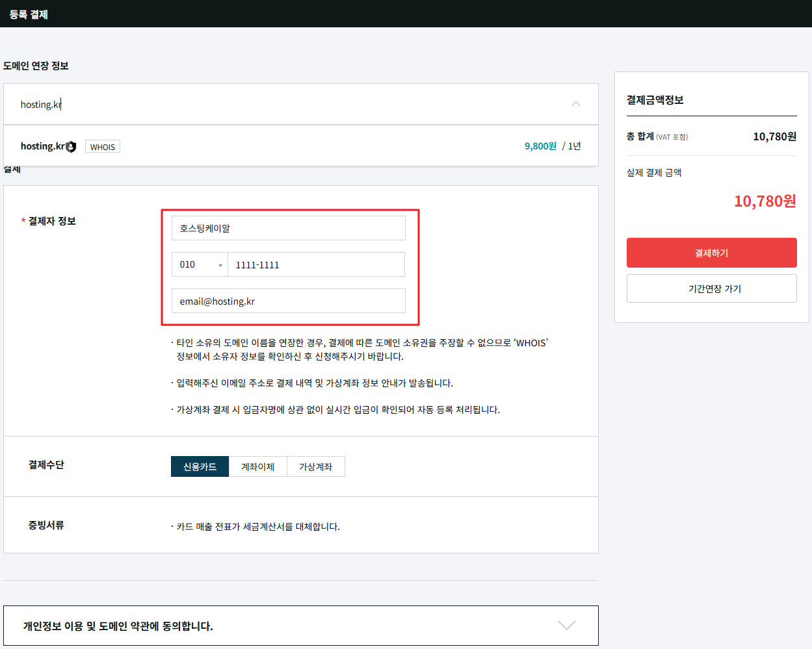Click the red 10,780원 actual payment amount
This screenshot has width=812, height=649.
pyautogui.click(x=765, y=201)
